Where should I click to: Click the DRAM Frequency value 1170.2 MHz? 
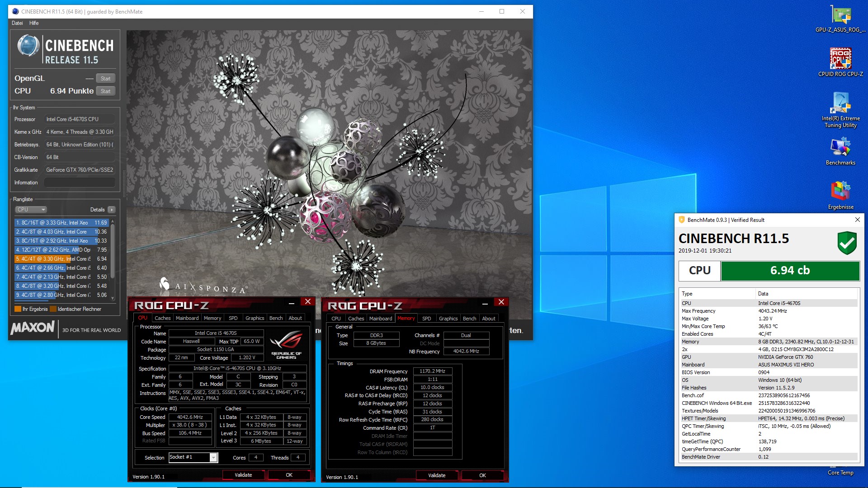coord(433,371)
